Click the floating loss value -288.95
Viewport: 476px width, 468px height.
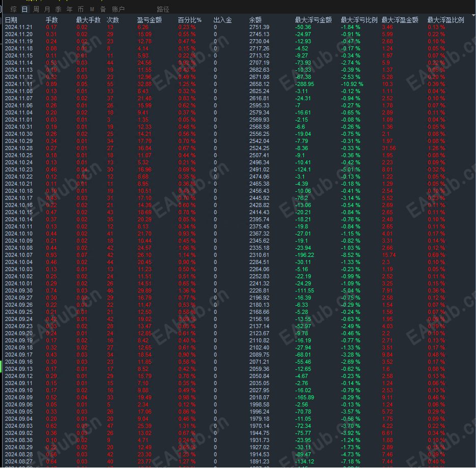(304, 84)
